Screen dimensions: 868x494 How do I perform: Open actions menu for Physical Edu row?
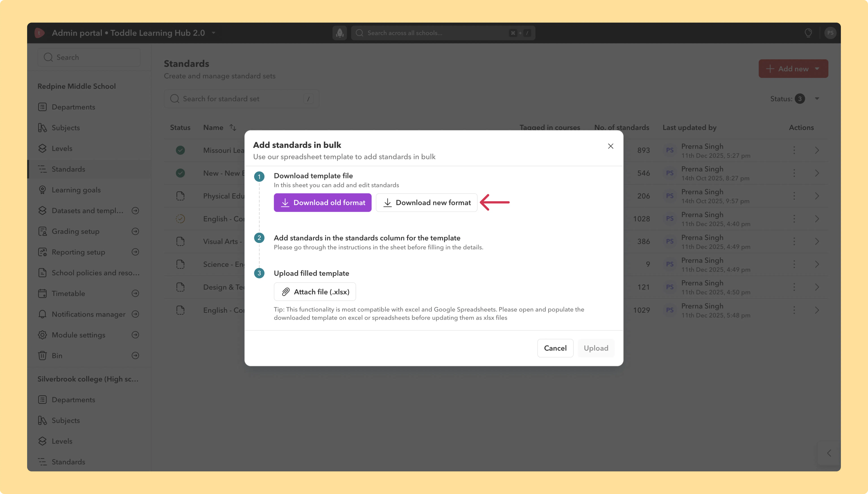[x=794, y=196]
